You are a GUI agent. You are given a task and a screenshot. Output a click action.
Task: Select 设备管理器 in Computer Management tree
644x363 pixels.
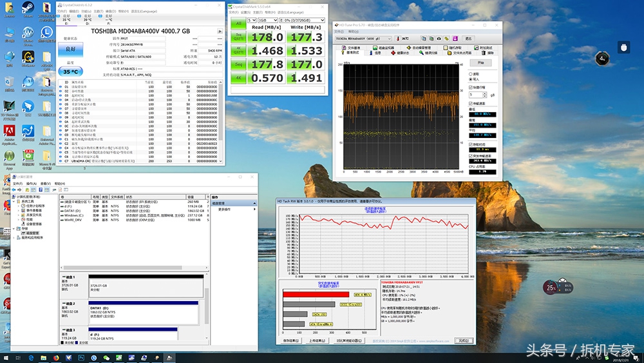coord(31,224)
